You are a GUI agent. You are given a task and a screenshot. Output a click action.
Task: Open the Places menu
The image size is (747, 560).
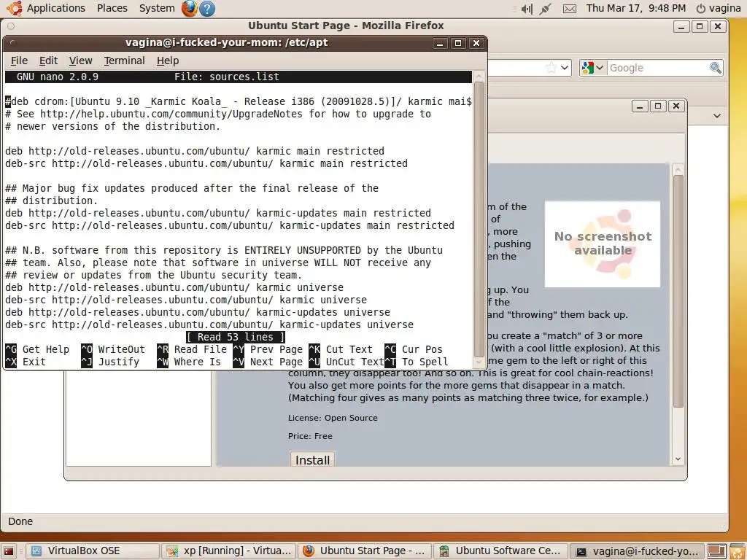[x=112, y=8]
